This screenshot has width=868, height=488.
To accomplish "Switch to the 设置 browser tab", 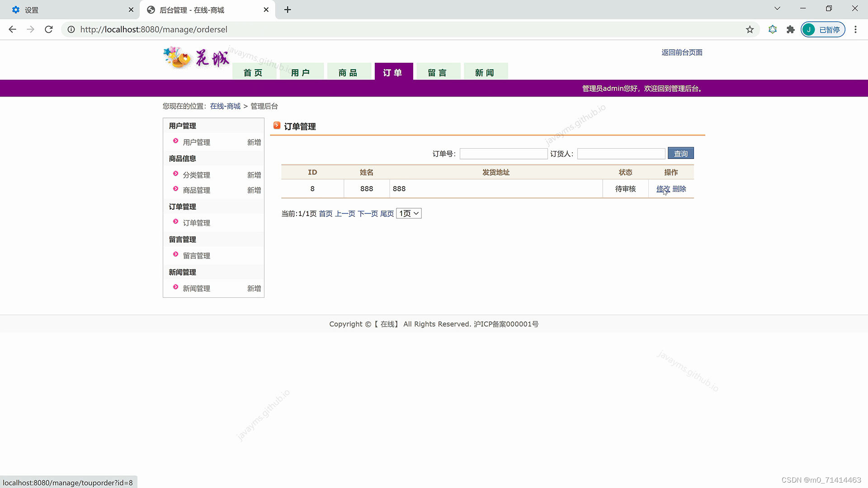I will click(70, 9).
